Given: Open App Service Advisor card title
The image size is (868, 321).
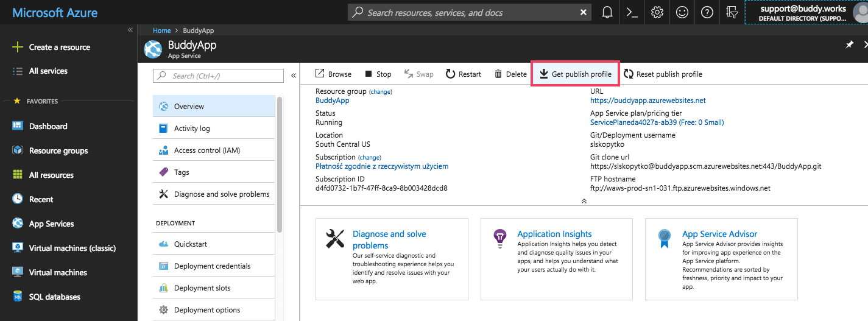Looking at the screenshot, I should tap(719, 234).
